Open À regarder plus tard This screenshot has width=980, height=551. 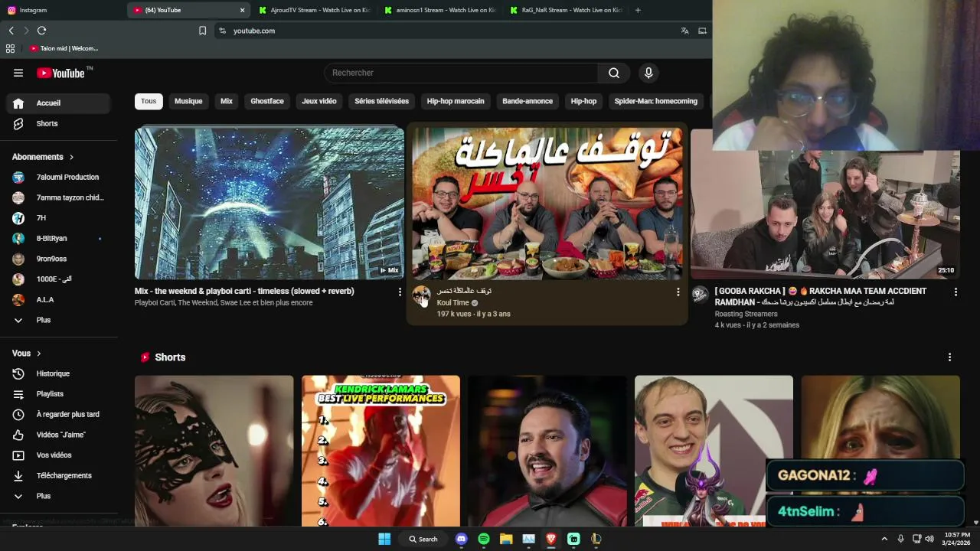pyautogui.click(x=58, y=414)
